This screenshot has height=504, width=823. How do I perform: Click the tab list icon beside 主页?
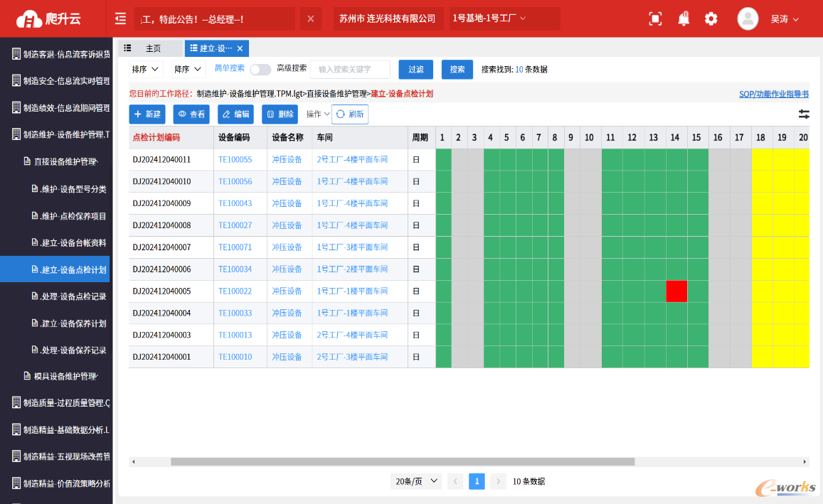coord(128,48)
